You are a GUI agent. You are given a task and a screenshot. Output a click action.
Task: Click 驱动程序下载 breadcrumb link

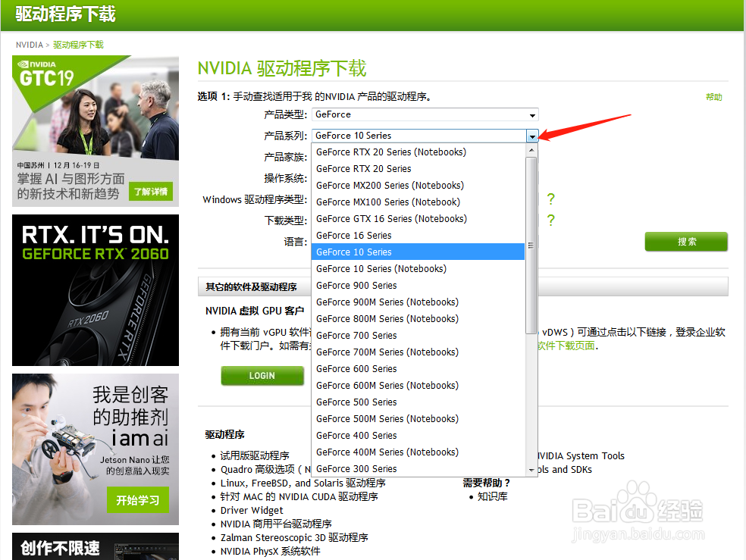78,45
